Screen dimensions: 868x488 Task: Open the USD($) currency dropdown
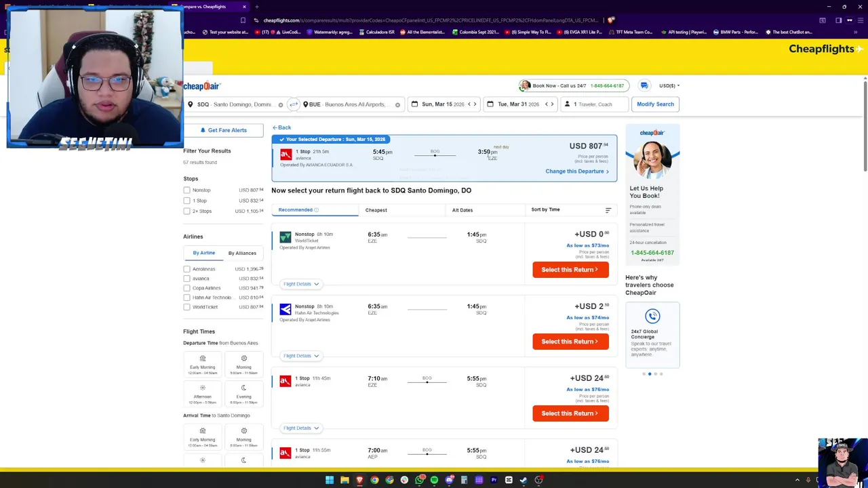tap(669, 86)
